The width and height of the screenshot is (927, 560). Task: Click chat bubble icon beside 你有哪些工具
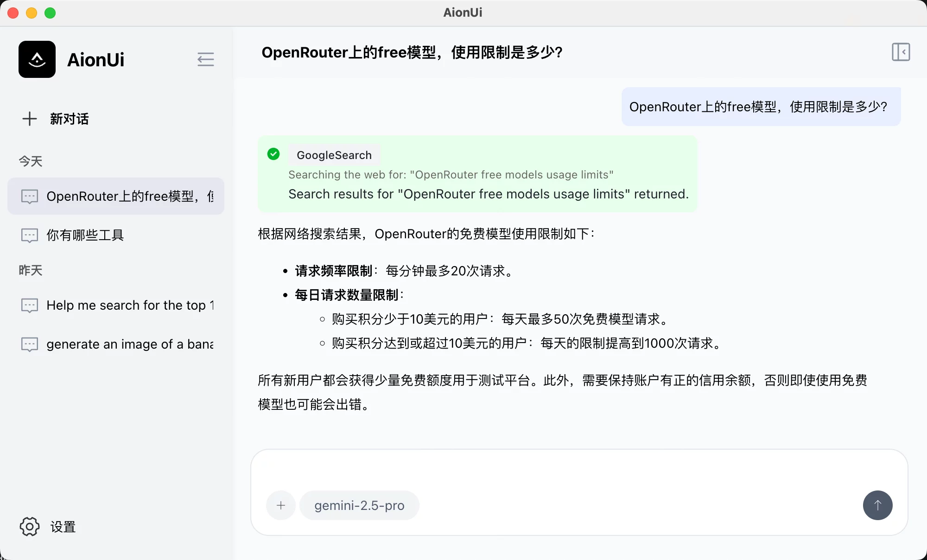coord(30,235)
